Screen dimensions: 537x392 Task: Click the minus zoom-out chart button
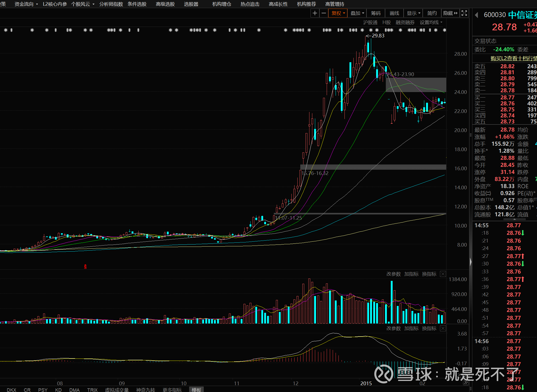324,13
